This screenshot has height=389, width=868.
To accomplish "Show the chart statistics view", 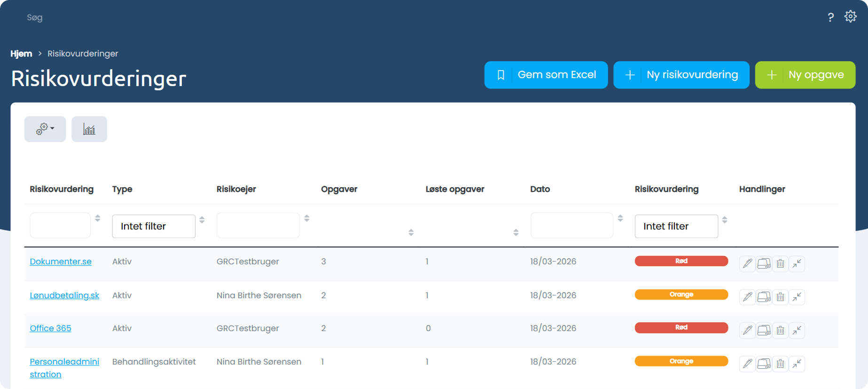I will (x=89, y=129).
